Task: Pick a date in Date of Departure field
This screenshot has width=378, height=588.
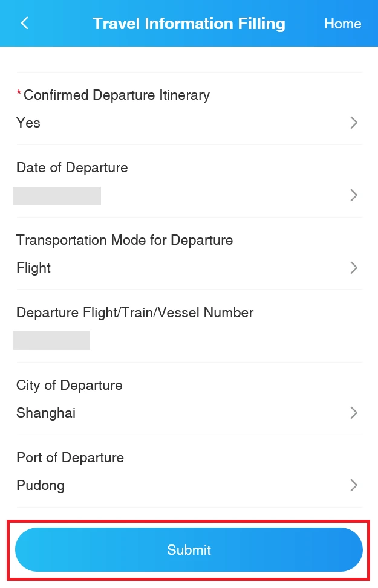Action: tap(57, 196)
